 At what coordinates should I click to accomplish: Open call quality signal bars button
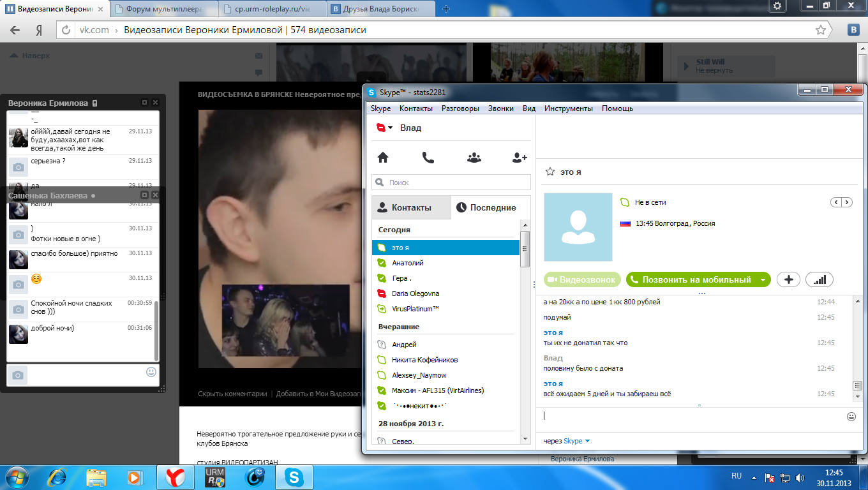tap(819, 279)
